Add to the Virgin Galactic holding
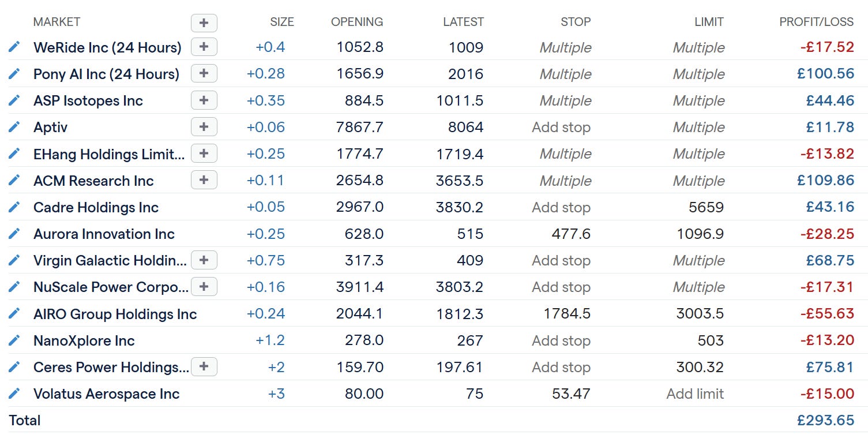The height and width of the screenshot is (442, 868). pyautogui.click(x=204, y=260)
